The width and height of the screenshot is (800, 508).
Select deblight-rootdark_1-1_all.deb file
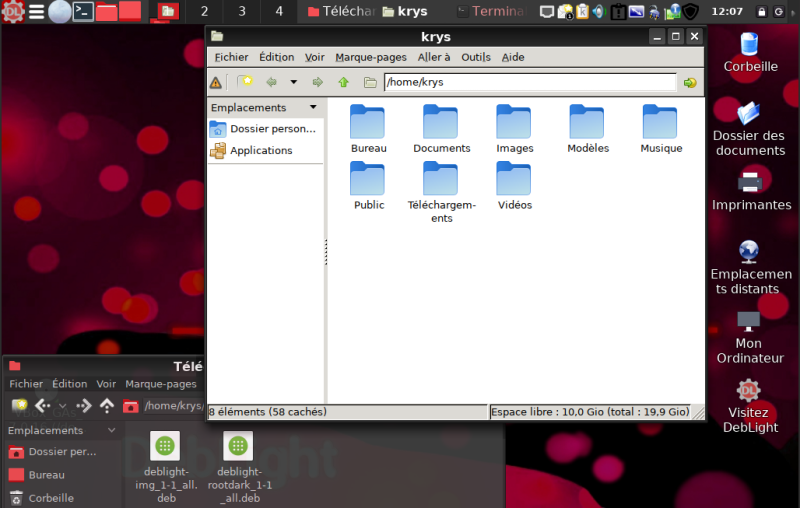(238, 447)
